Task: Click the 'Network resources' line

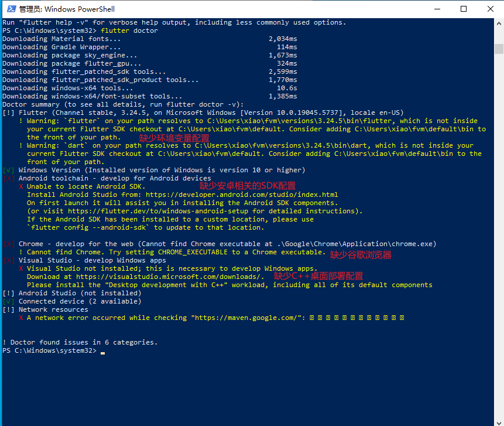Action: coord(53,309)
